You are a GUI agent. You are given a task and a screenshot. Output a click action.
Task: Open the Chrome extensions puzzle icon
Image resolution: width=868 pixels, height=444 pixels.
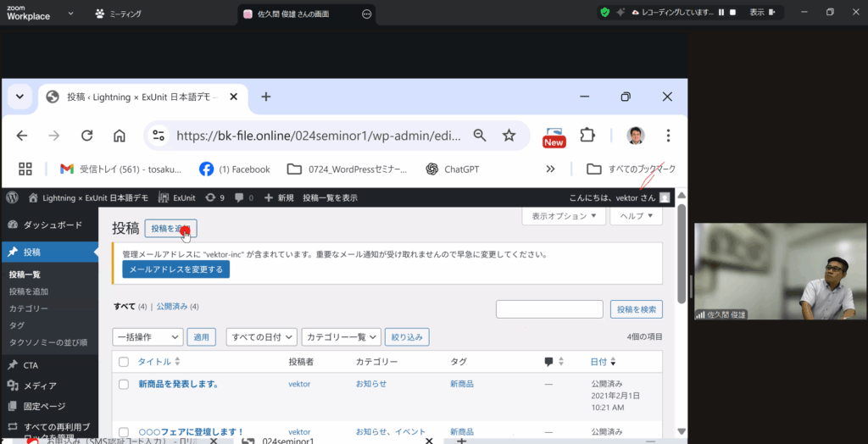(587, 136)
